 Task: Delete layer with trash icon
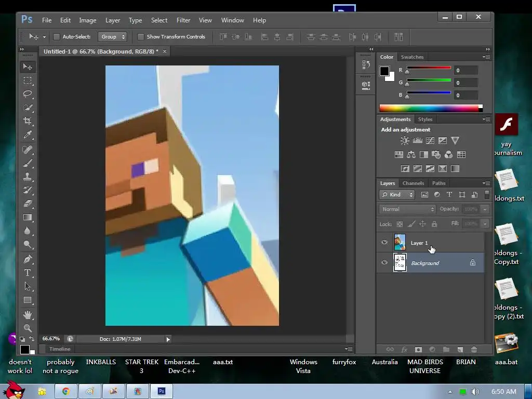pyautogui.click(x=474, y=349)
